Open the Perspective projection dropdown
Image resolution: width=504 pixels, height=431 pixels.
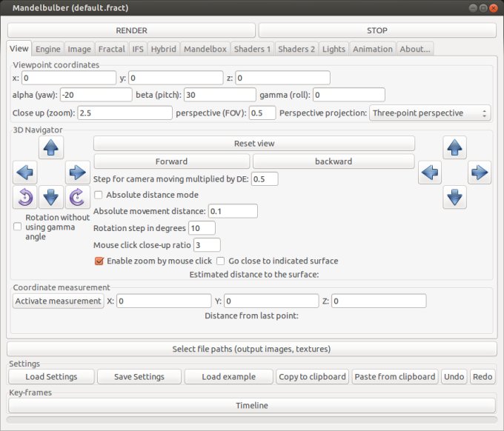(430, 113)
